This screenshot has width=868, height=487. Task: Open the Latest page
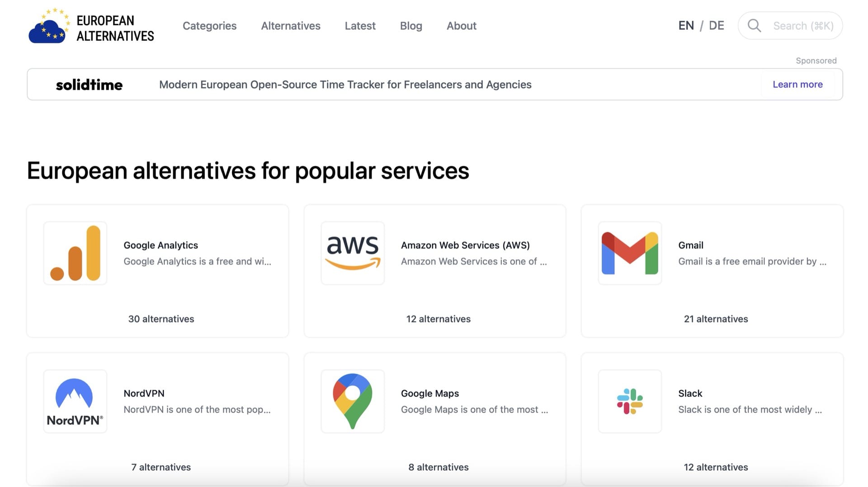click(x=360, y=26)
